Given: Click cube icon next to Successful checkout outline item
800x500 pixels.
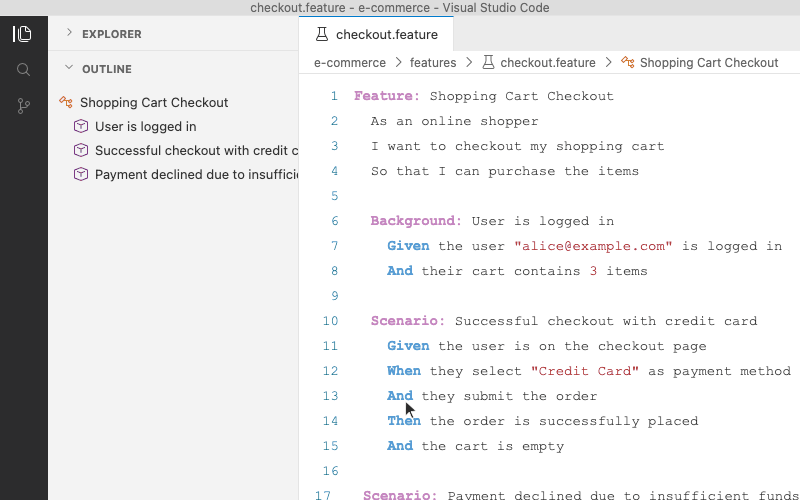Looking at the screenshot, I should tap(81, 150).
